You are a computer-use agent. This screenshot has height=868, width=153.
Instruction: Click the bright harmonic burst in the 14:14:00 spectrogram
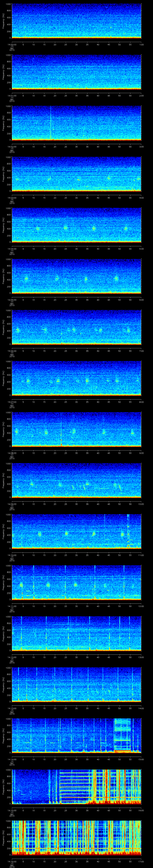pos(122,736)
